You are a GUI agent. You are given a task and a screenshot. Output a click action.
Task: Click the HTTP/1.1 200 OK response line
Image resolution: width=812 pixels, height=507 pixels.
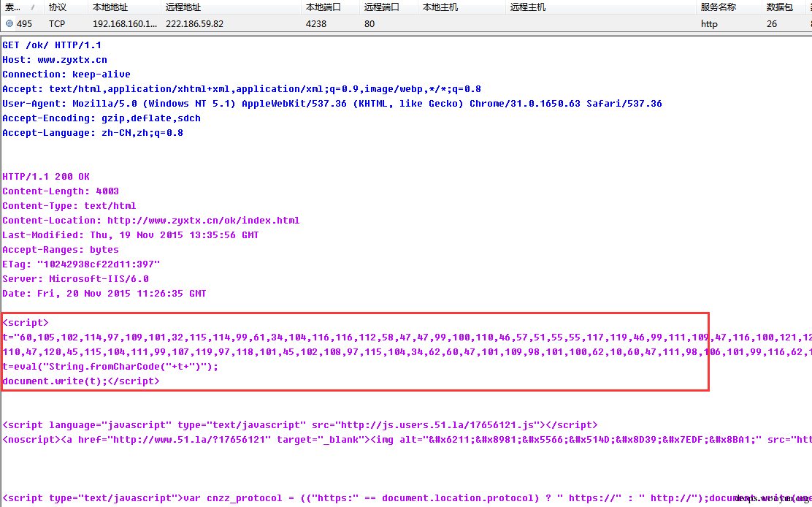tap(46, 177)
